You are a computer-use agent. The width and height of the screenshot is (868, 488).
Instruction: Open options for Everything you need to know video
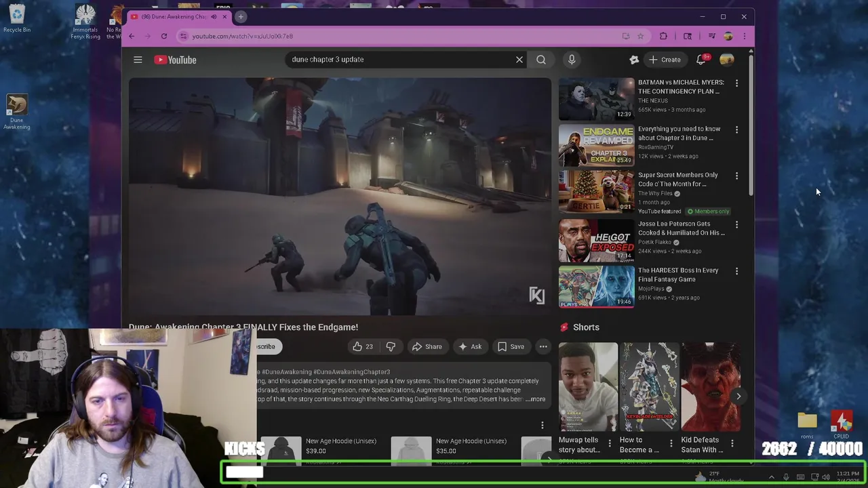[736, 129]
